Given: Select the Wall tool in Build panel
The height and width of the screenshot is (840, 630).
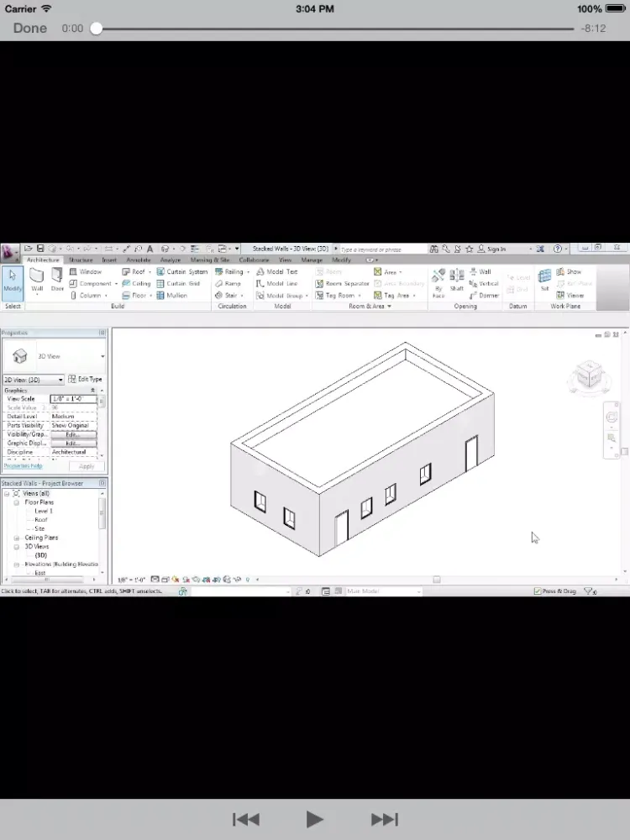Looking at the screenshot, I should (x=37, y=280).
